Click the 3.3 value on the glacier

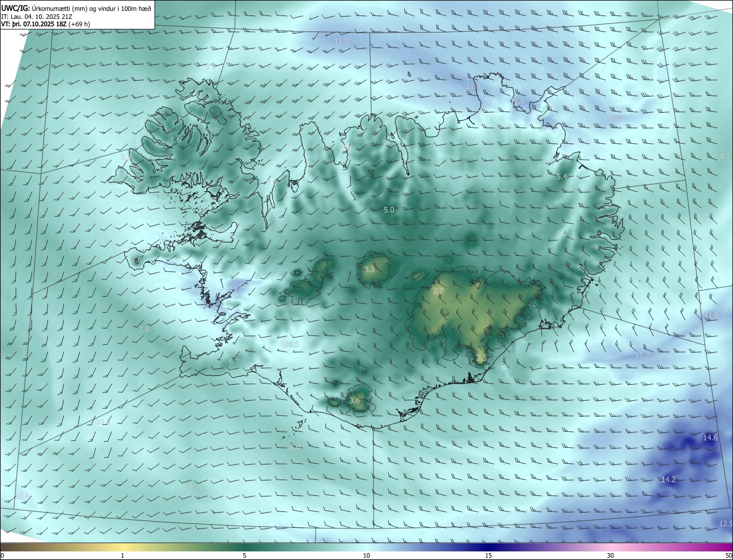369,269
